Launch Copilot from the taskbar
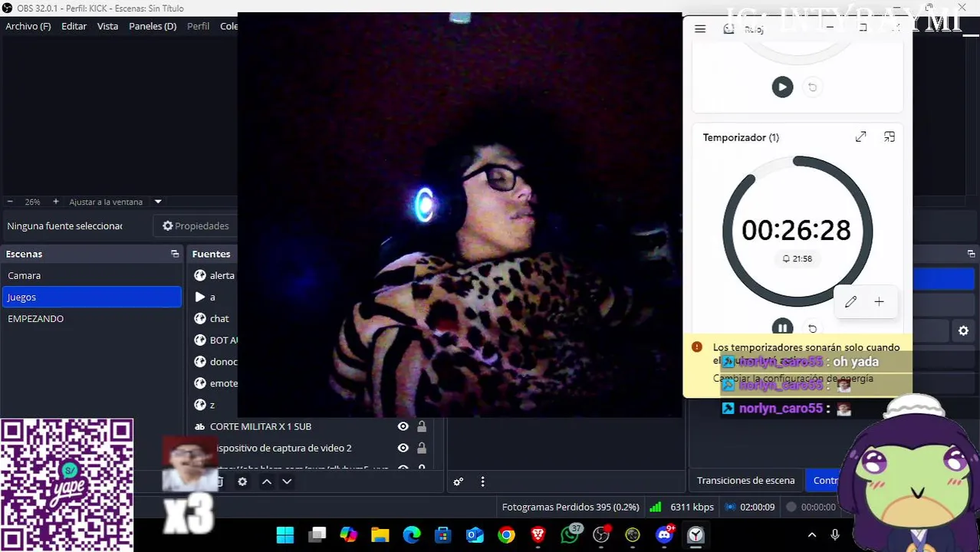This screenshot has width=980, height=552. 349,534
